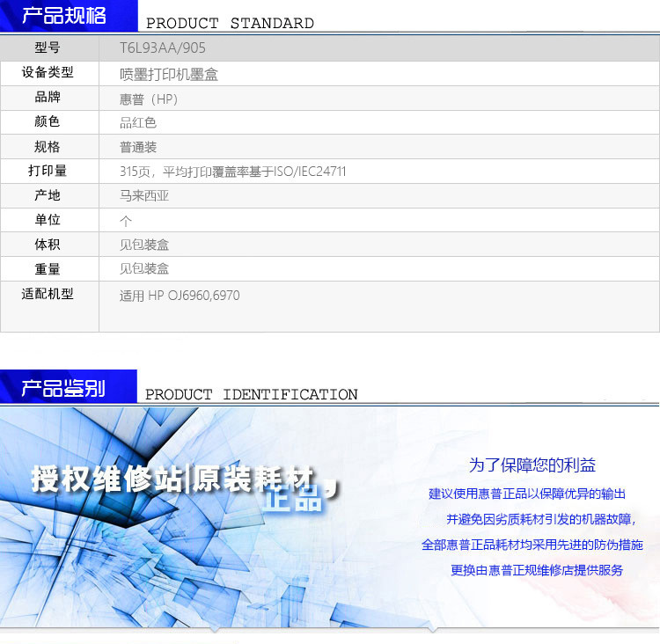This screenshot has height=644, width=660.
Task: Click the PRODUCT STANDARD heading text
Action: pyautogui.click(x=230, y=23)
